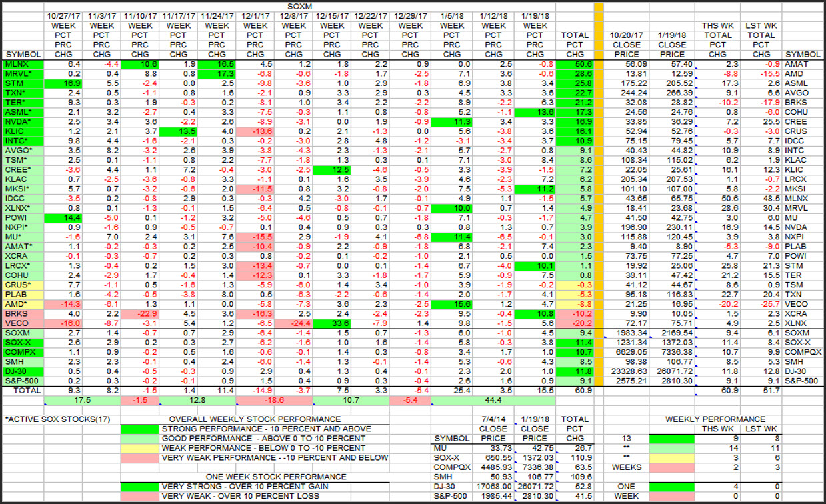
Task: Select the 44.4 combined subtotal cell
Action: coord(493,401)
